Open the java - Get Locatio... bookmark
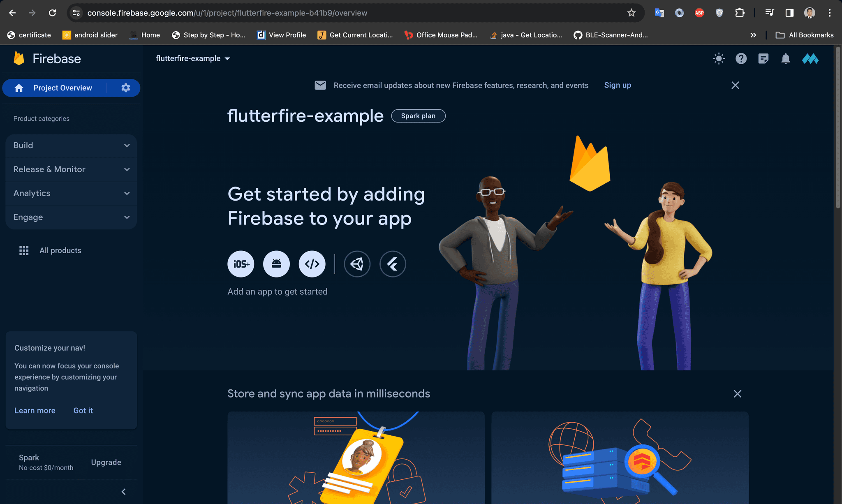This screenshot has width=842, height=504. (x=526, y=35)
